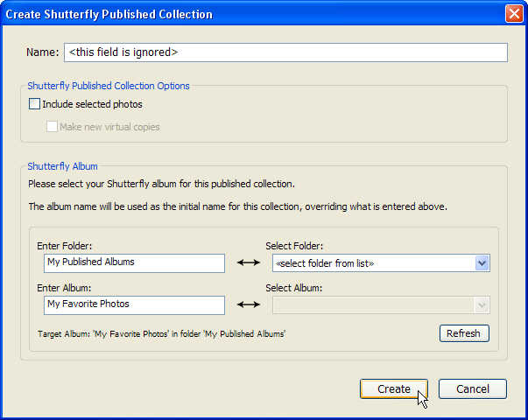Click the 'album name will be used' note
528x420 pixels.
point(238,206)
